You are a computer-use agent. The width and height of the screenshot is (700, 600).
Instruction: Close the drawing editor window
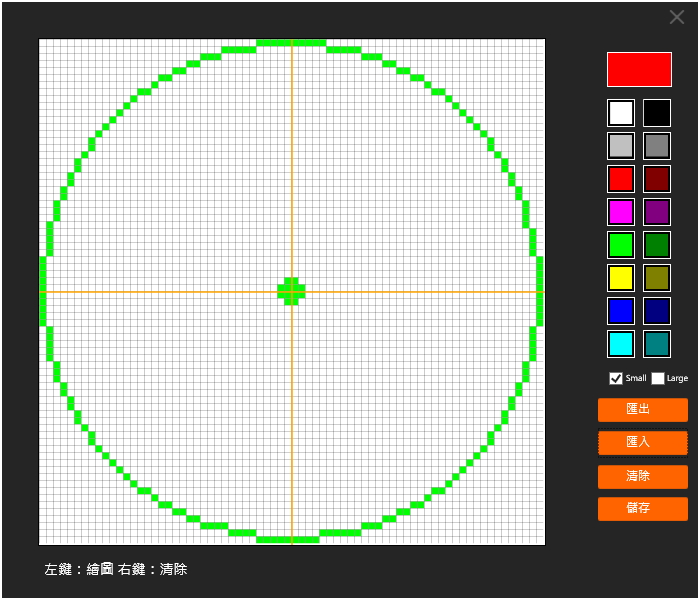click(677, 17)
